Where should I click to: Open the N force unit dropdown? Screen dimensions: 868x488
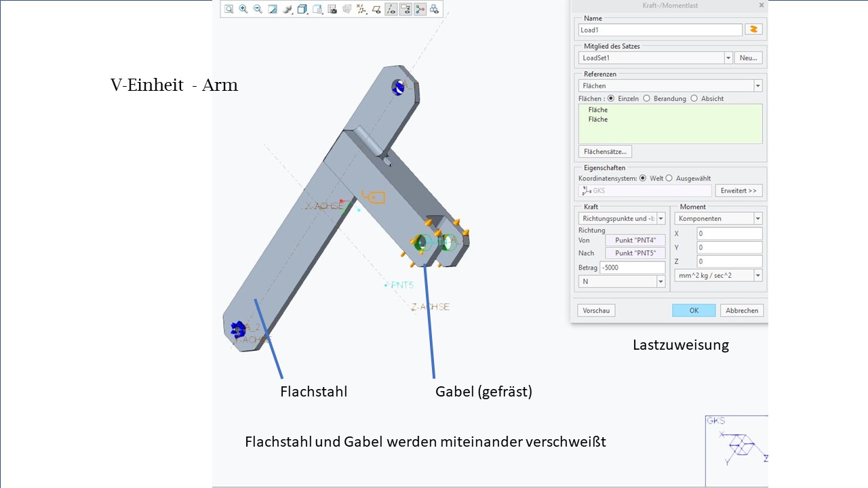[x=660, y=281]
